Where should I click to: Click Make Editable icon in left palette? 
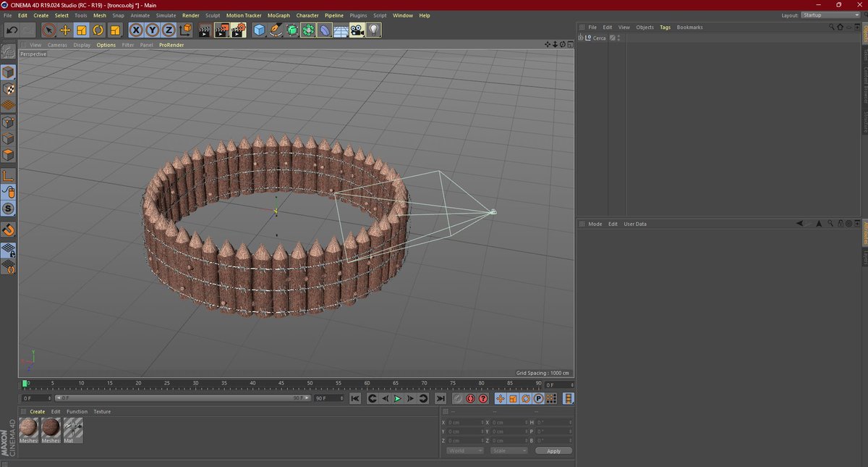[x=8, y=53]
